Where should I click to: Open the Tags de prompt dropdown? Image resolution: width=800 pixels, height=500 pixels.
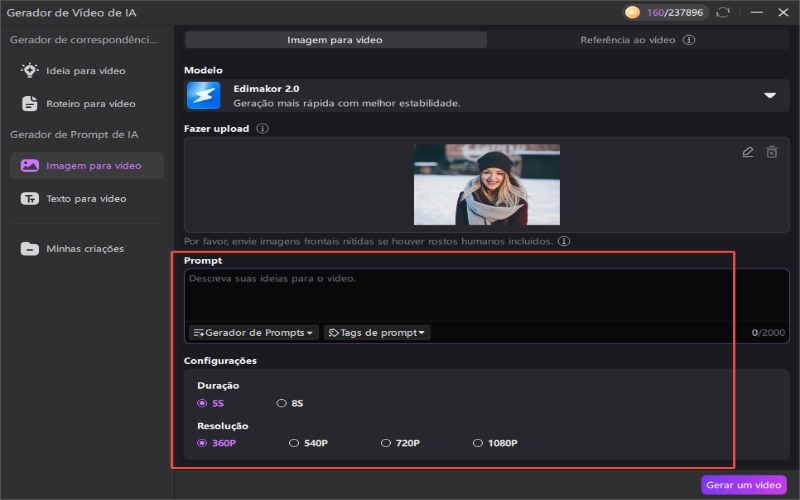point(377,333)
